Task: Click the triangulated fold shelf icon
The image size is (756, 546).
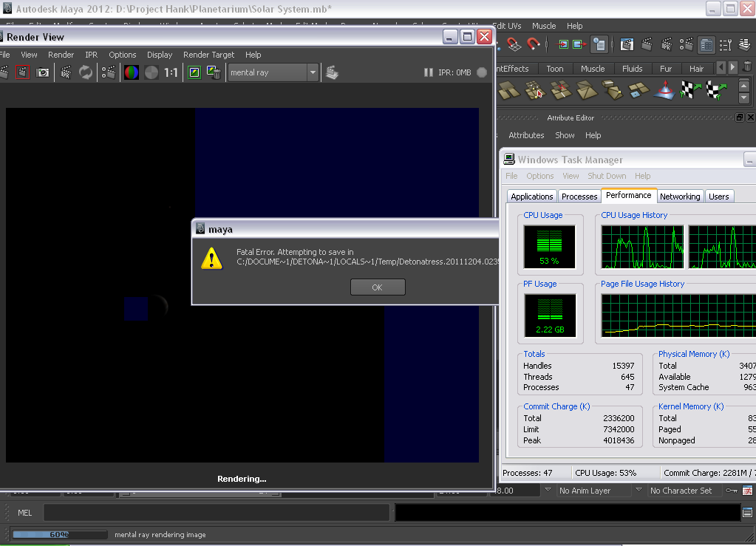Action: (x=587, y=90)
